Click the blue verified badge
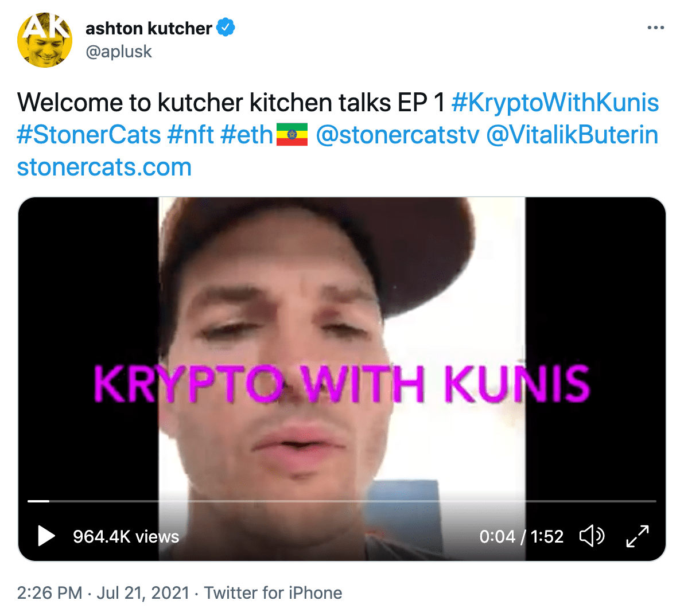The height and width of the screenshot is (616, 684). tap(226, 28)
